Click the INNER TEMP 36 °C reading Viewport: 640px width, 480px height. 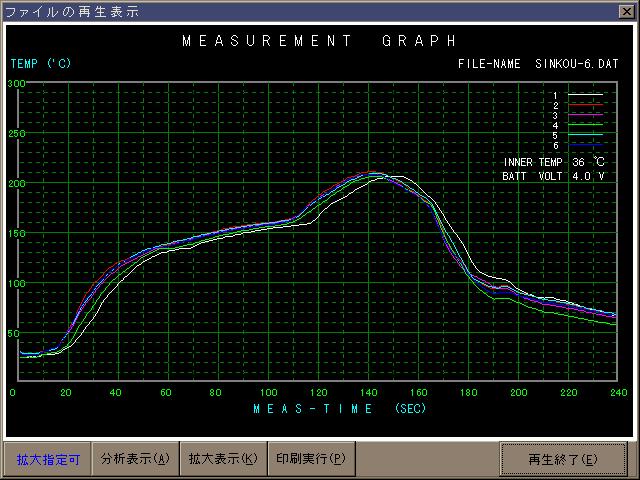554,162
